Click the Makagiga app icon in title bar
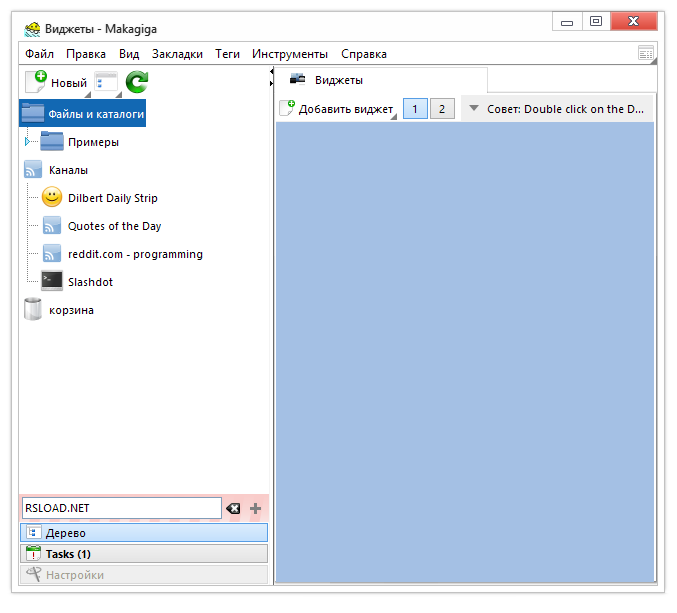 coord(32,29)
